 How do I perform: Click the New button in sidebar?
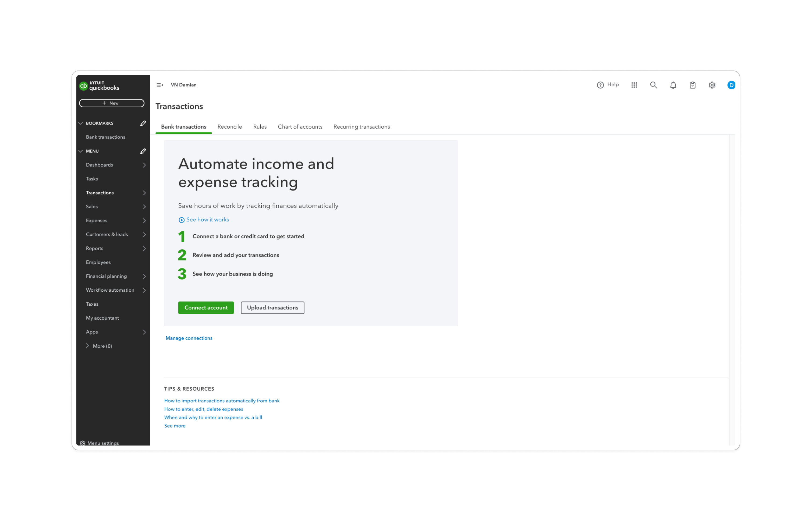tap(112, 103)
